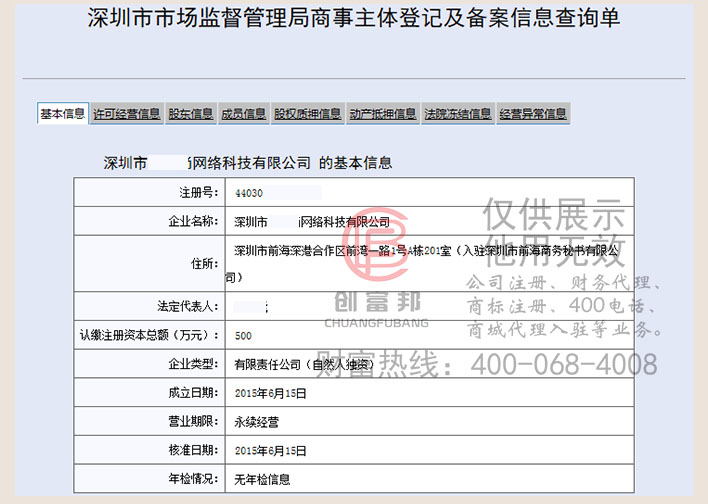Select the value 无年检信息
Viewport: 708px width, 504px height.
coord(262,479)
